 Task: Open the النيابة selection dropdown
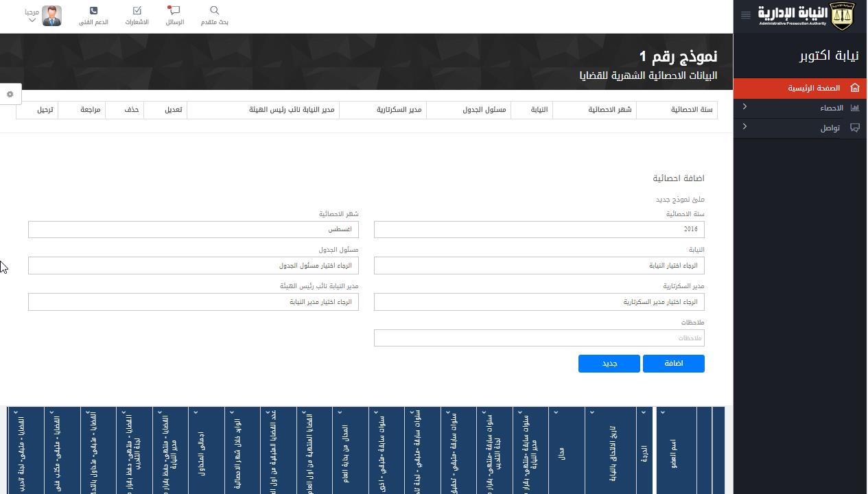[539, 266]
